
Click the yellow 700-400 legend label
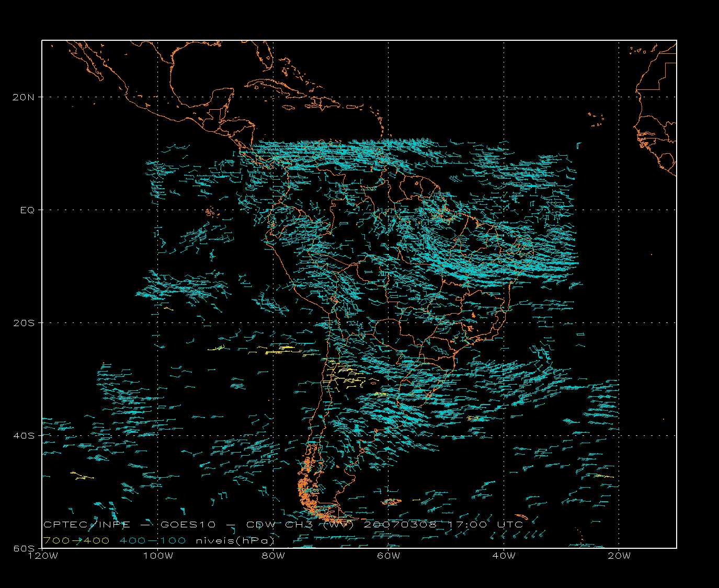pyautogui.click(x=76, y=540)
